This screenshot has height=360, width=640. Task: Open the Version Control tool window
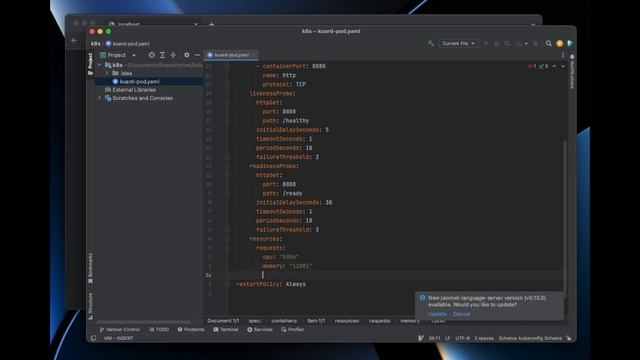(x=119, y=329)
